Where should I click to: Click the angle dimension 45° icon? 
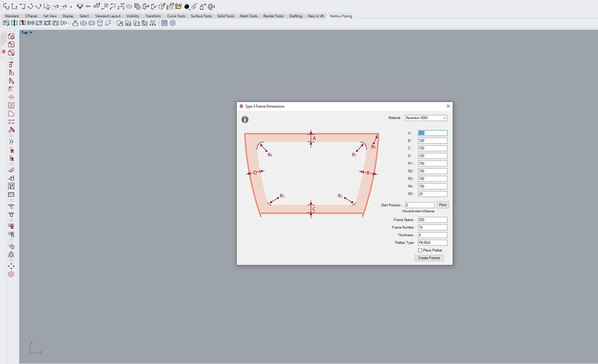pos(47,6)
